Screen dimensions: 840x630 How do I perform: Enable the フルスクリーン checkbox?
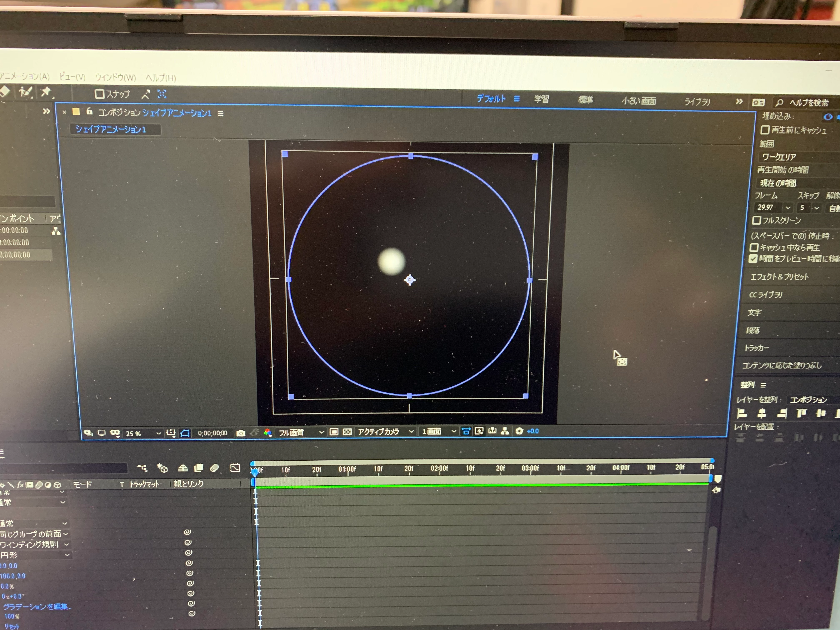point(756,220)
